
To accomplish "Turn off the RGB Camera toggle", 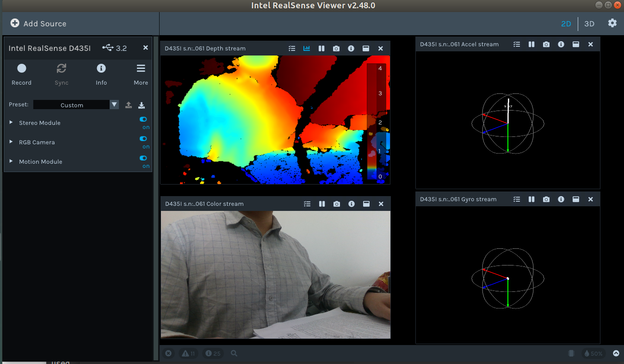I will click(x=143, y=139).
